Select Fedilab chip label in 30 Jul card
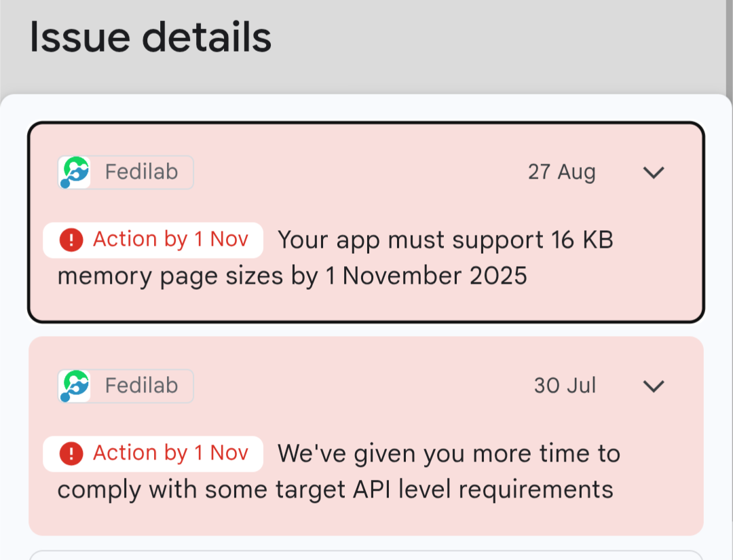Image resolution: width=733 pixels, height=560 pixels. click(x=141, y=386)
